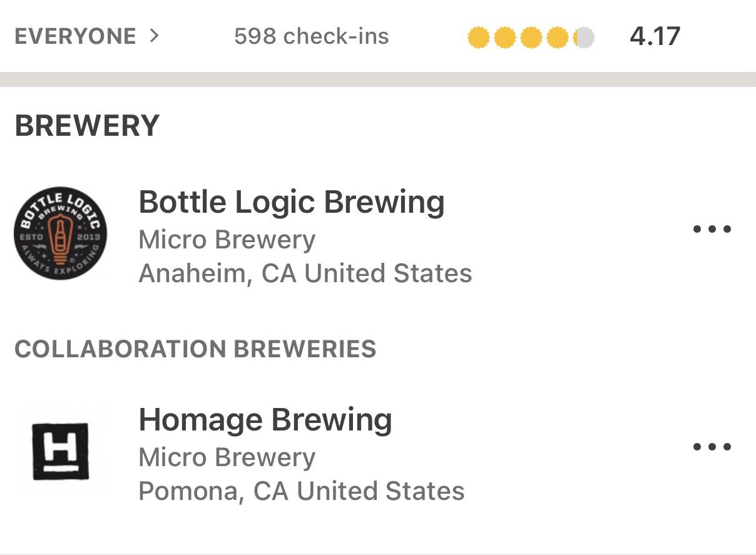Viewport: 756px width, 555px height.
Task: Open more options for Homage Brewing
Action: click(712, 447)
